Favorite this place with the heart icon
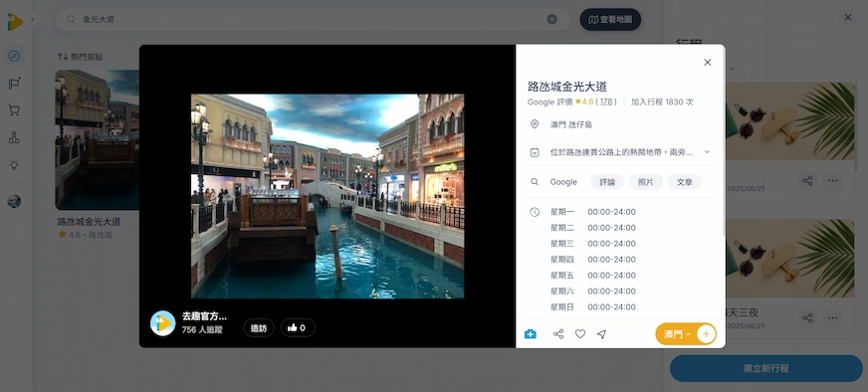 (580, 334)
